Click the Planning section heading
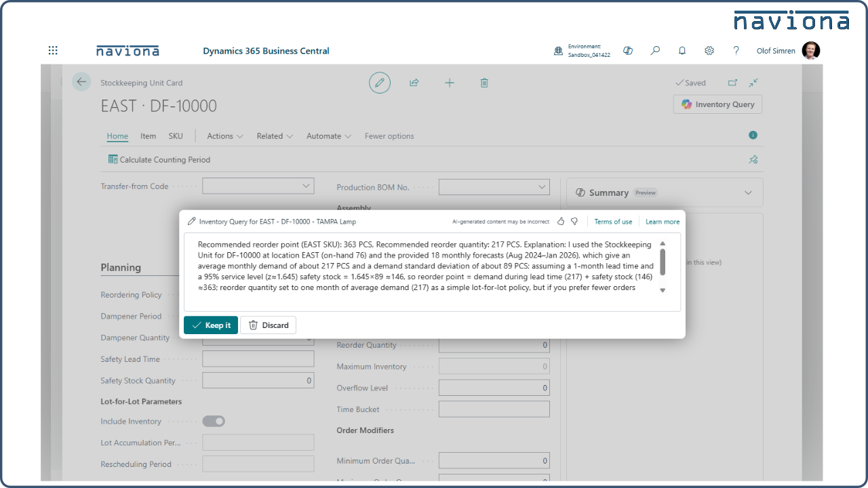 point(121,267)
